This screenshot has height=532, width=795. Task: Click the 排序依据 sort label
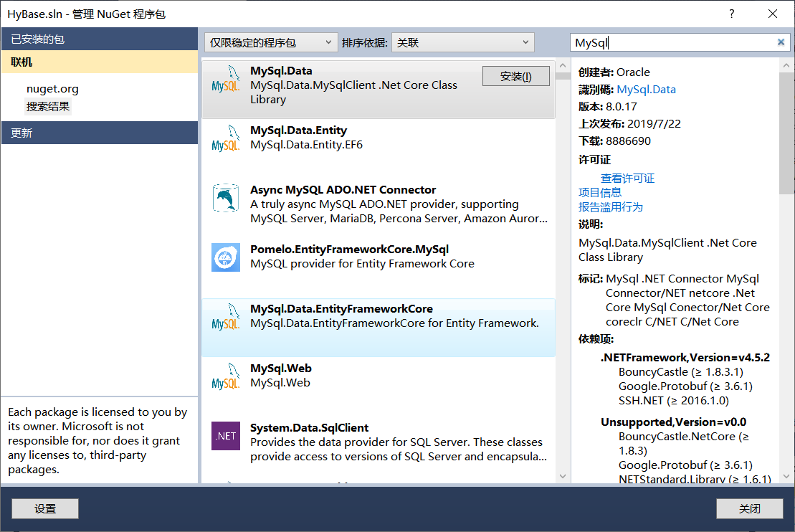pos(365,42)
